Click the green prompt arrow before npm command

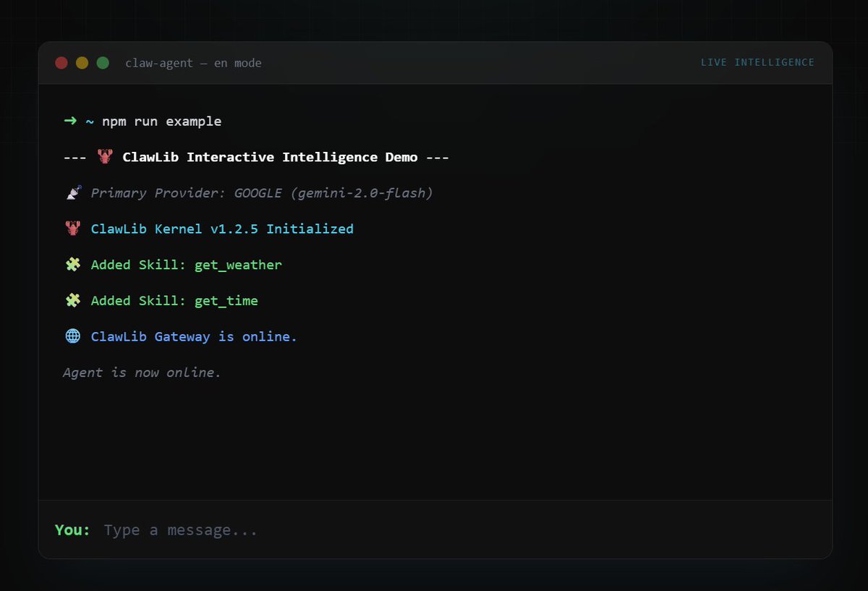click(x=70, y=121)
